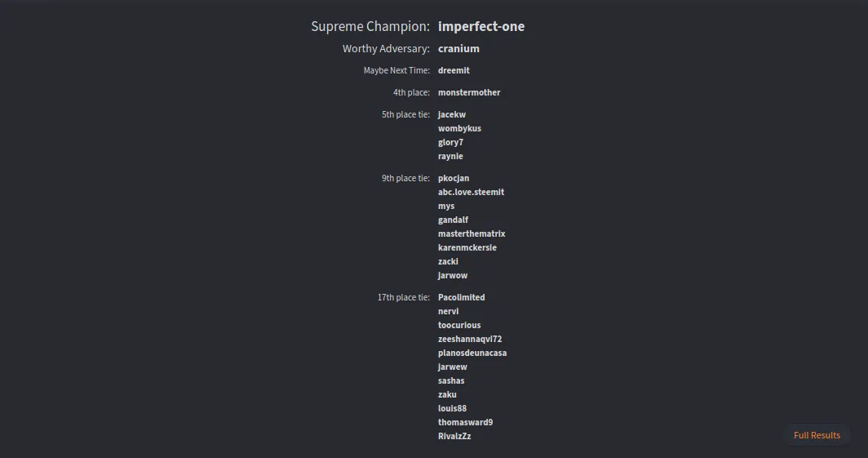The image size is (868, 458).
Task: Click pkocjan in 9th place tie
Action: tap(454, 178)
